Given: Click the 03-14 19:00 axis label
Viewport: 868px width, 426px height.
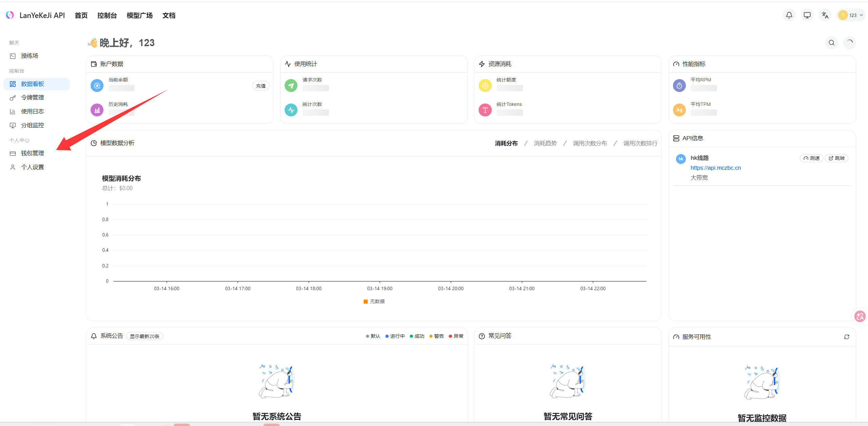Looking at the screenshot, I should [x=380, y=289].
